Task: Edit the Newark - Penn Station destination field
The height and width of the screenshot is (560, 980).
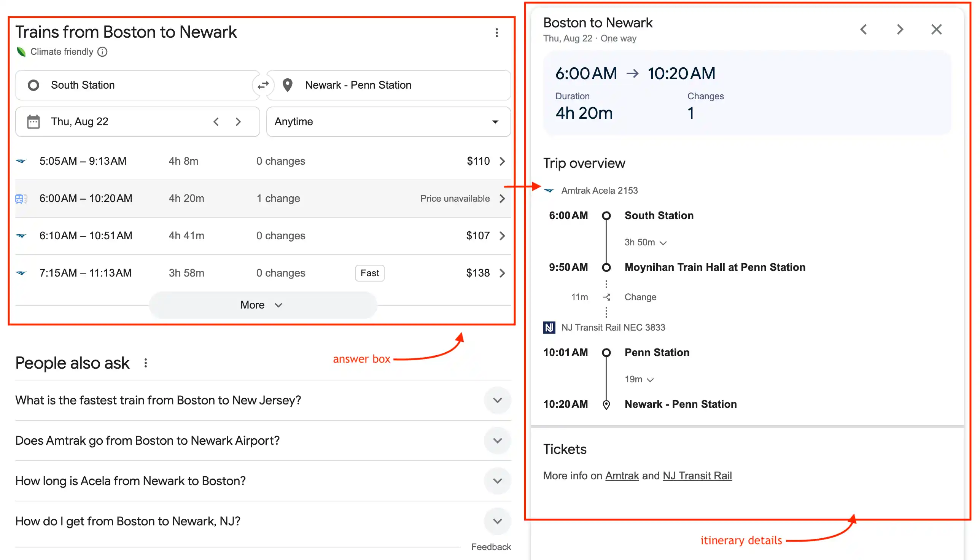Action: pyautogui.click(x=388, y=85)
